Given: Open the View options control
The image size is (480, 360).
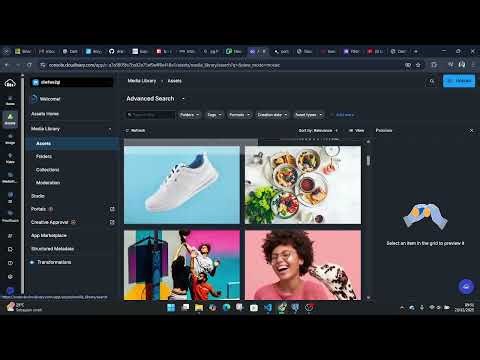Looking at the screenshot, I should pyautogui.click(x=356, y=130).
